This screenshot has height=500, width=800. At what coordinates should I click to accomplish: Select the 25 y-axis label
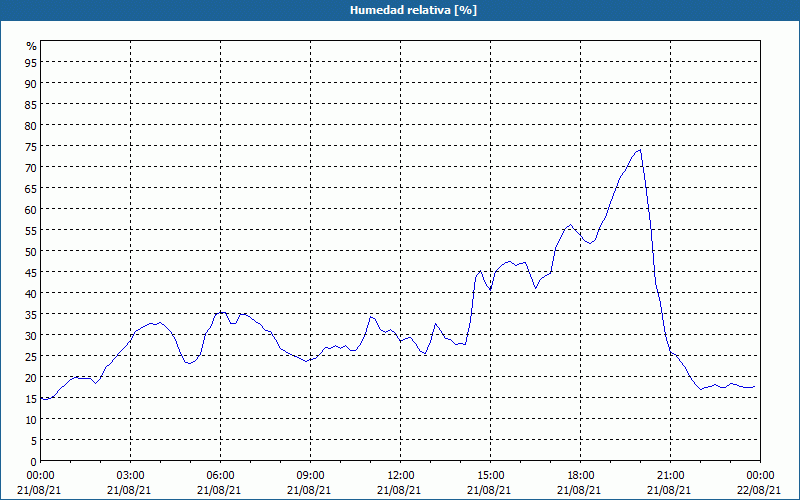pos(31,356)
